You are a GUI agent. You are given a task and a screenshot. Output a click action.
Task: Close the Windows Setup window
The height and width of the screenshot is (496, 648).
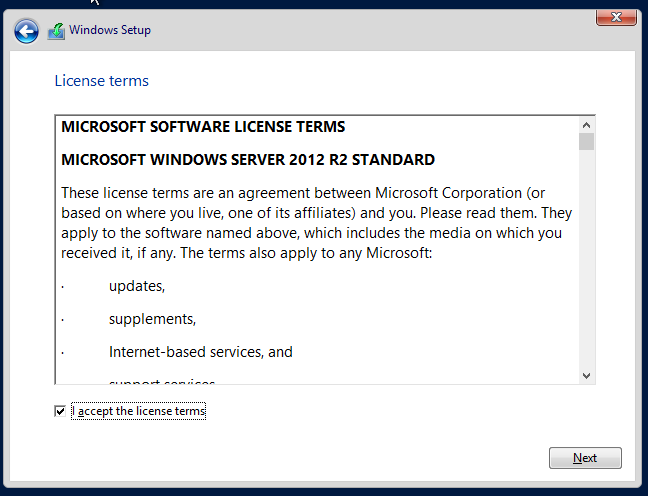pos(617,16)
